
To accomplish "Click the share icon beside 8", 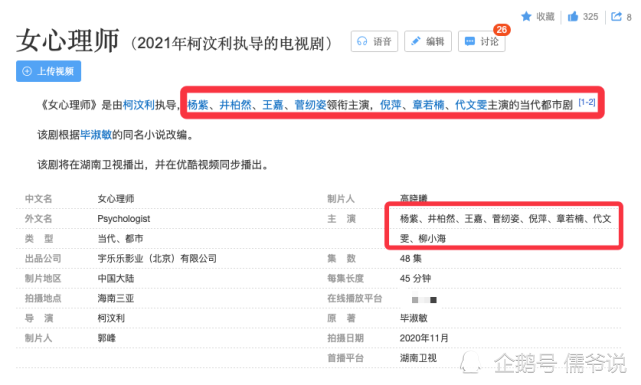I will tap(616, 16).
